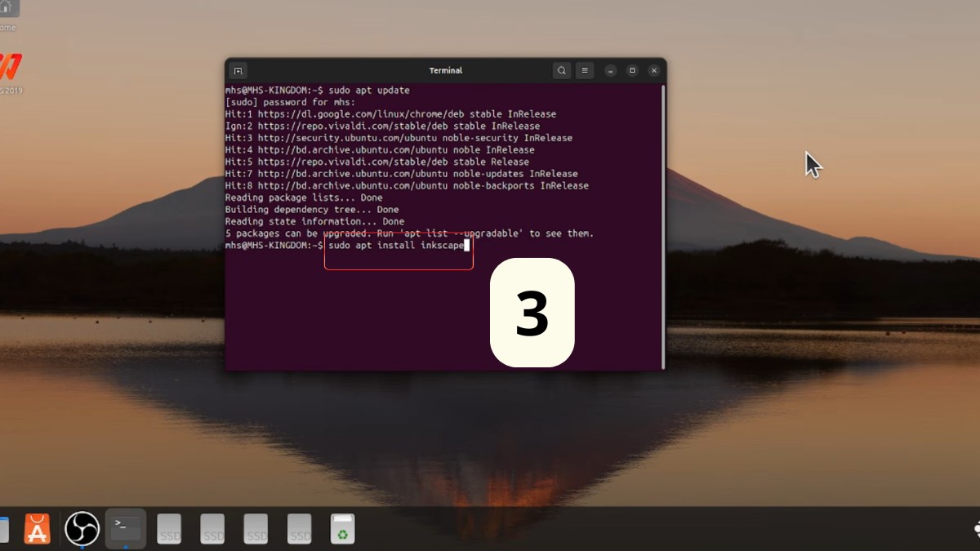Viewport: 980px width, 551px height.
Task: Open the leftmost SSD drive in dock
Action: [x=169, y=528]
